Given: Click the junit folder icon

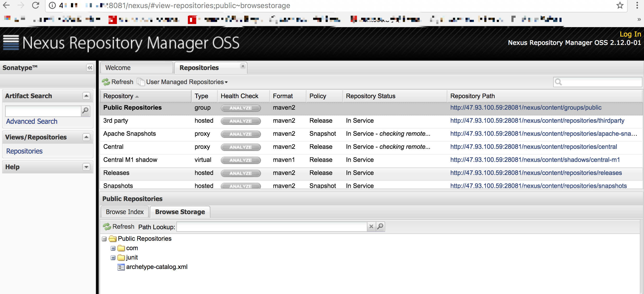Looking at the screenshot, I should pyautogui.click(x=121, y=257).
